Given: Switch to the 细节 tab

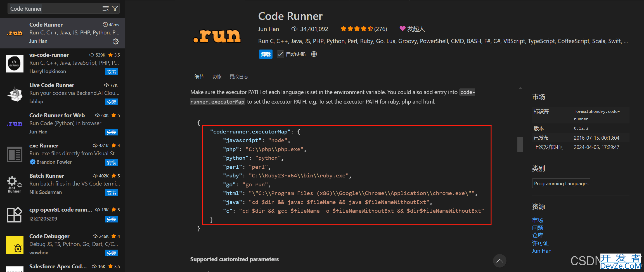Looking at the screenshot, I should click(199, 76).
